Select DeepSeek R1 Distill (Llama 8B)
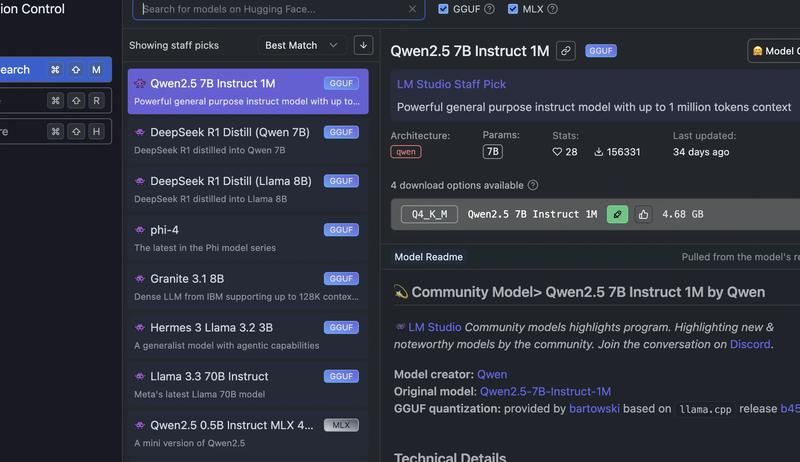800x462 pixels. [248, 189]
